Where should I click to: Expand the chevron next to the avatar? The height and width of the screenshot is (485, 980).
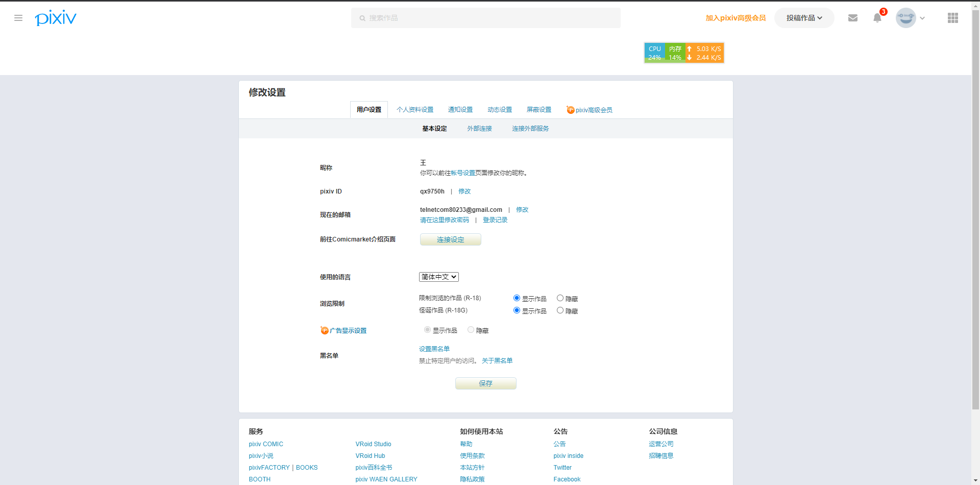(923, 18)
